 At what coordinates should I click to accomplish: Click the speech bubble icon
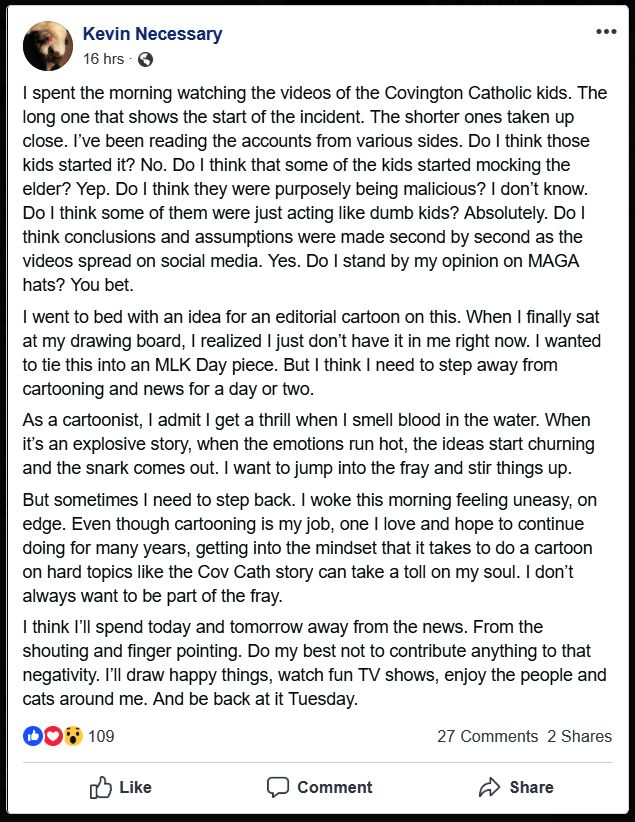pos(278,787)
